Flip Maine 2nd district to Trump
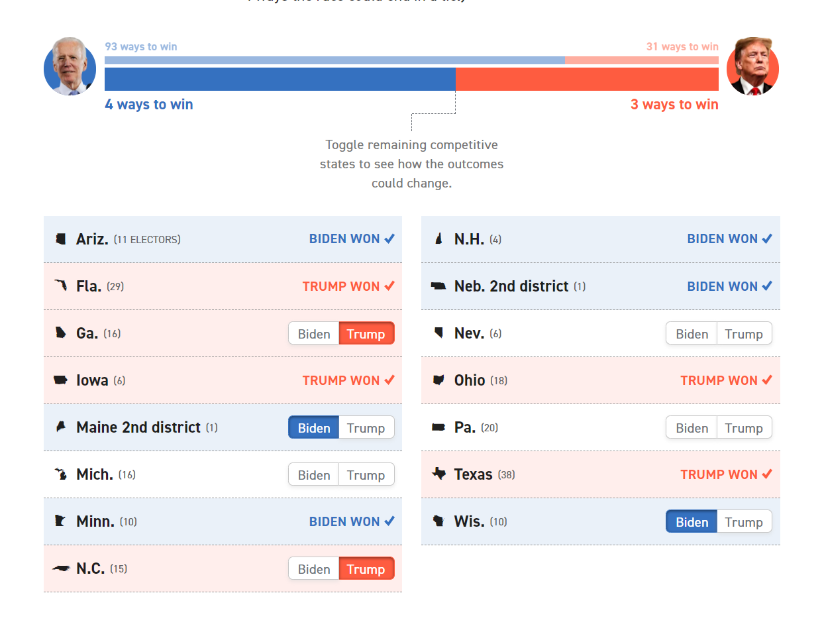824x644 pixels. pos(366,428)
